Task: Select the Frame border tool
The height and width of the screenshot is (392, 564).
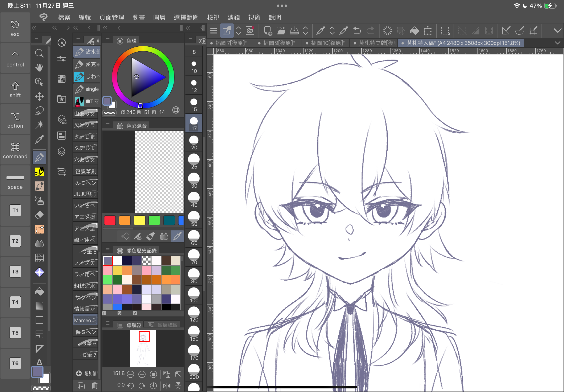Action: pos(39,335)
